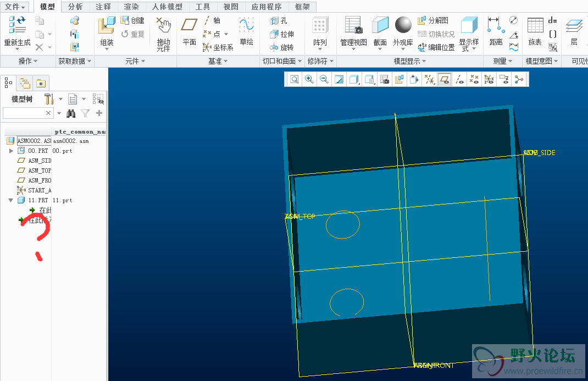The width and height of the screenshot is (588, 381).
Task: Expand the Cut & Surface (切口和曲面) dropdown
Action: click(282, 61)
